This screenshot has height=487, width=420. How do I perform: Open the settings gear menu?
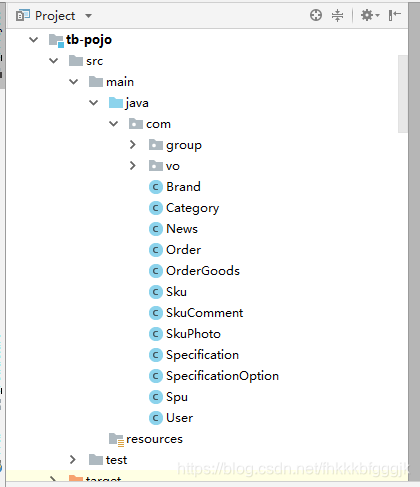point(370,15)
